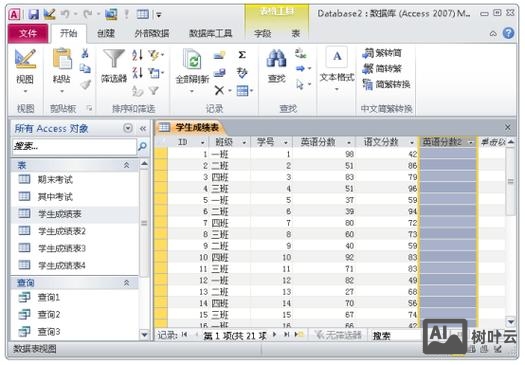Click the 繁转简 conversion button
Image resolution: width=525 pixels, height=365 pixels.
click(382, 53)
